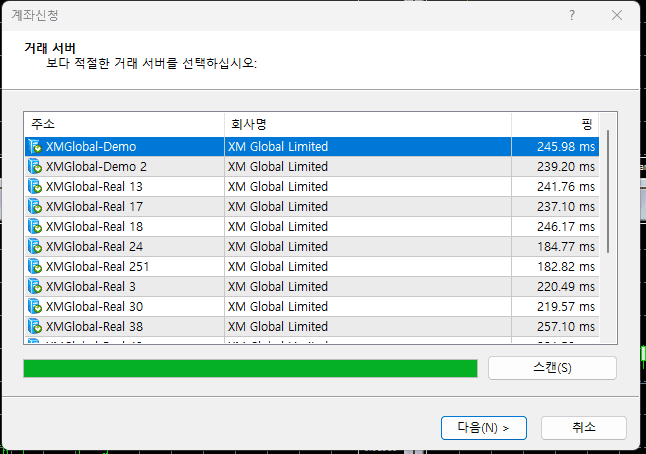Click the green scan progress bar
Viewport: 646px width, 454px height.
pyautogui.click(x=250, y=368)
